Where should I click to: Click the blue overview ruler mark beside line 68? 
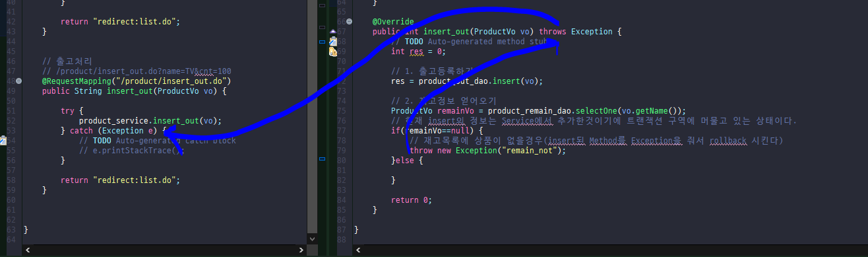click(x=322, y=41)
